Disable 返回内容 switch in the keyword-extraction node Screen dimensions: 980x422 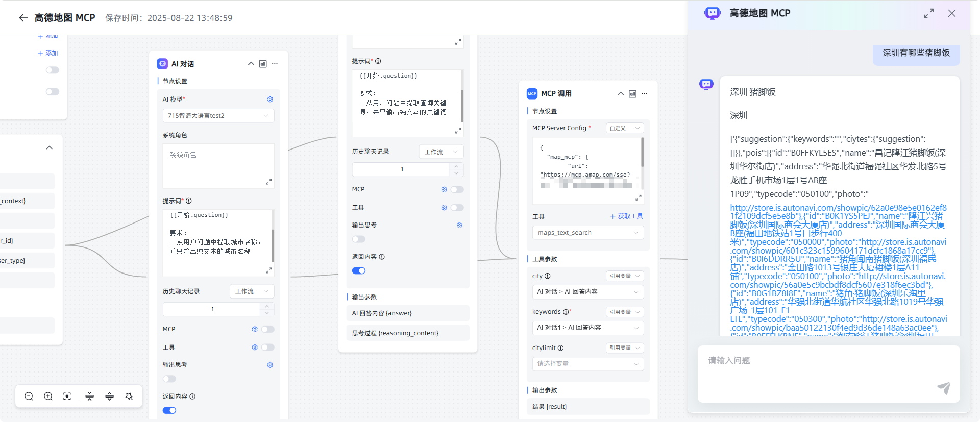click(359, 271)
